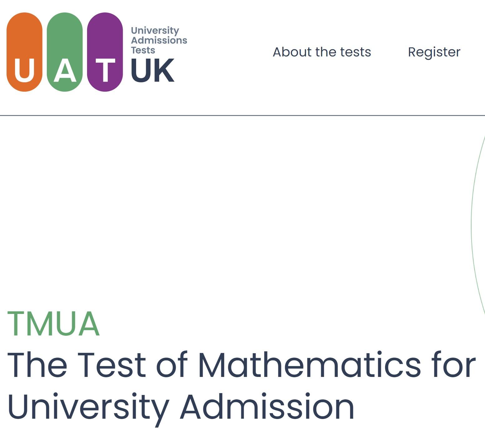This screenshot has width=485, height=448.
Task: Click the word Mathematics in the heading
Action: pyautogui.click(x=310, y=365)
